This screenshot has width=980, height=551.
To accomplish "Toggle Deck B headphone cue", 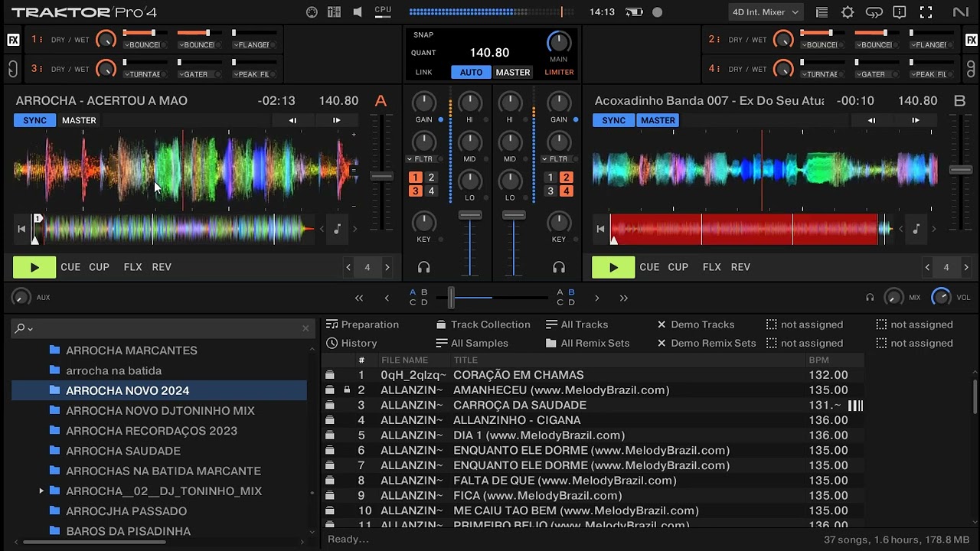I will 559,267.
